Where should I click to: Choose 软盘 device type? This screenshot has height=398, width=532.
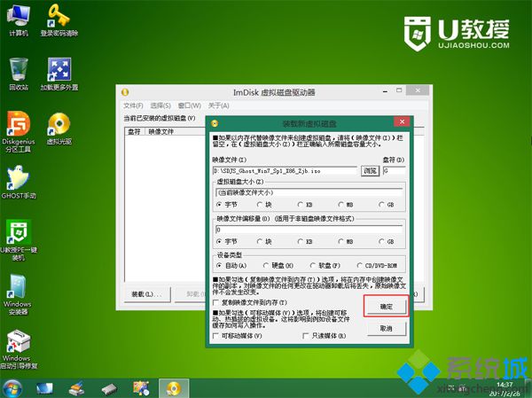(325, 265)
